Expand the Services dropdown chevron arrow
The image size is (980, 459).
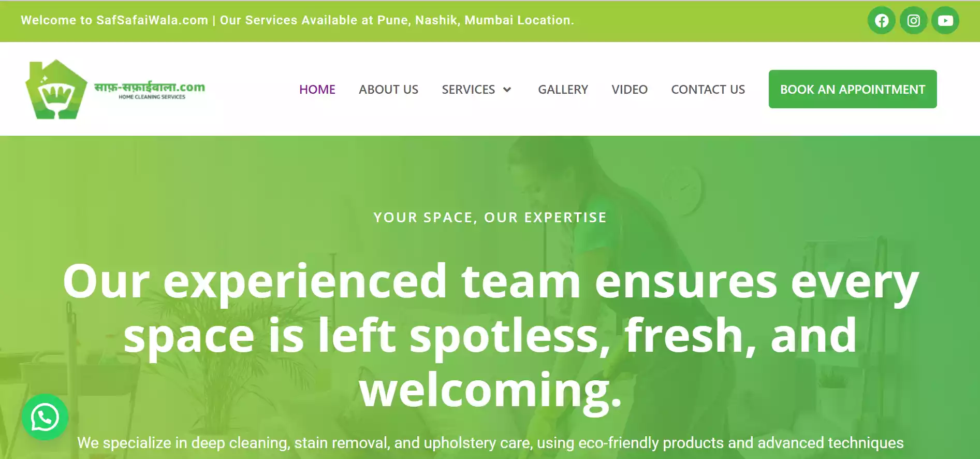click(507, 90)
